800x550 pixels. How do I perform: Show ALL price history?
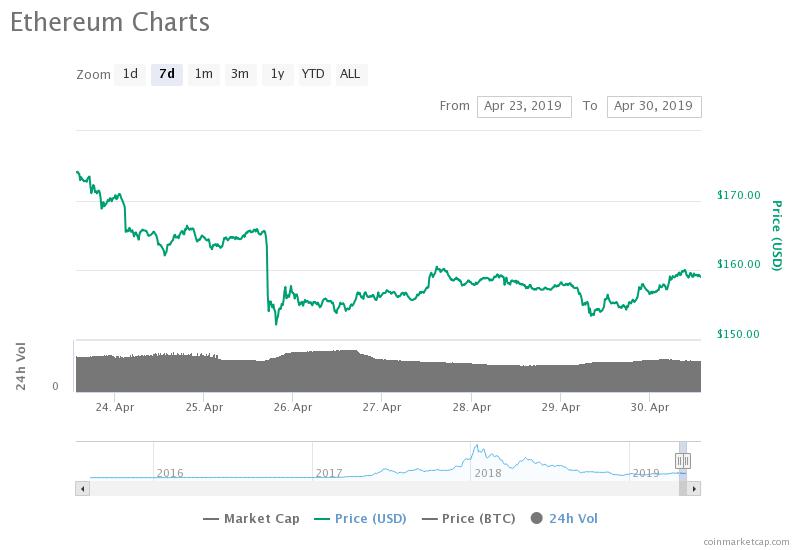click(x=351, y=74)
